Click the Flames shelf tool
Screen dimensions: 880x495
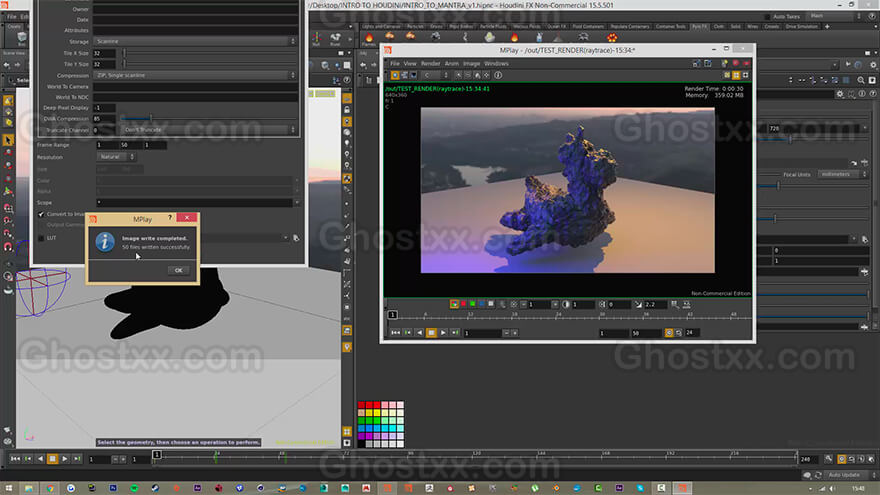369,39
